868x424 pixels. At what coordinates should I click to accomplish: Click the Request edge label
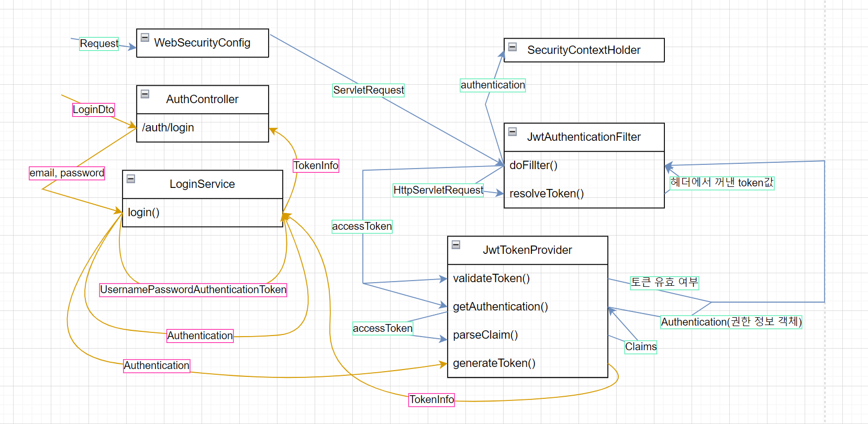[99, 43]
